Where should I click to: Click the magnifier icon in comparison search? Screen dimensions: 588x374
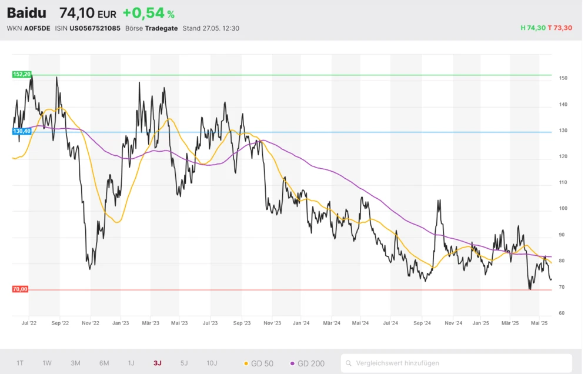(349, 363)
